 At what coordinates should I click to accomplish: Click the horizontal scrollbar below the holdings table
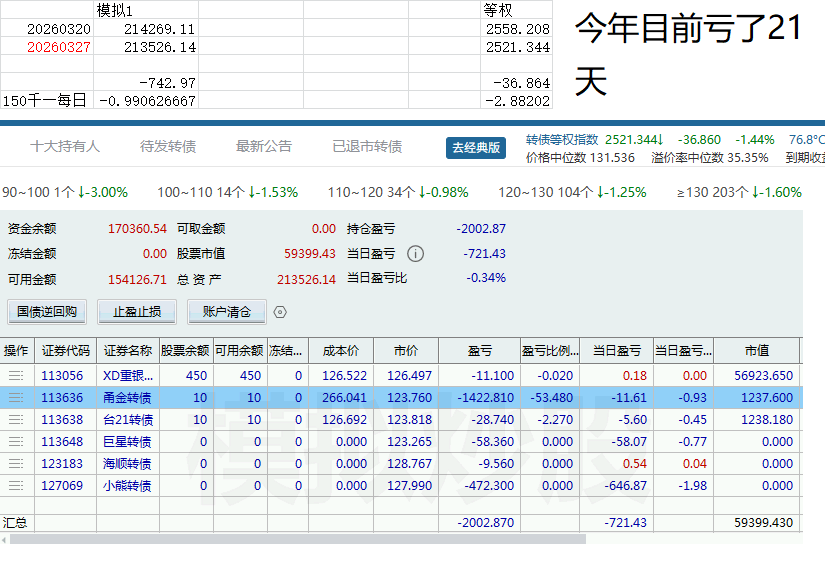(300, 539)
